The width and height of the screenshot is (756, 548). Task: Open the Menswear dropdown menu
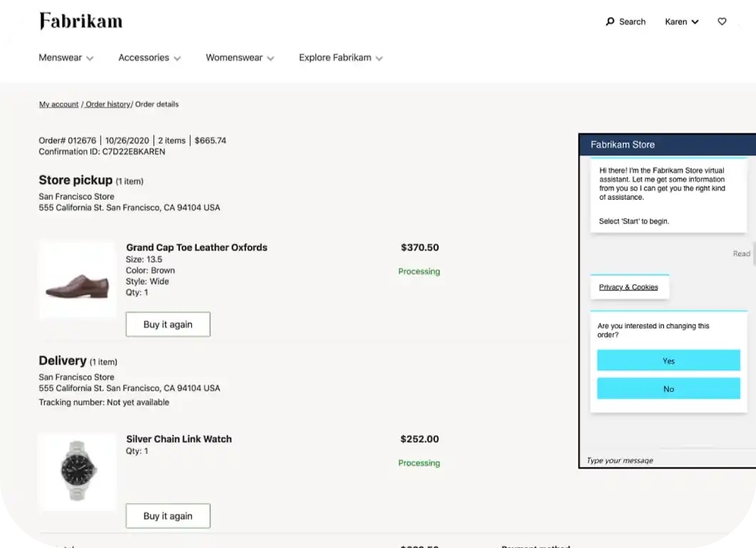click(66, 58)
